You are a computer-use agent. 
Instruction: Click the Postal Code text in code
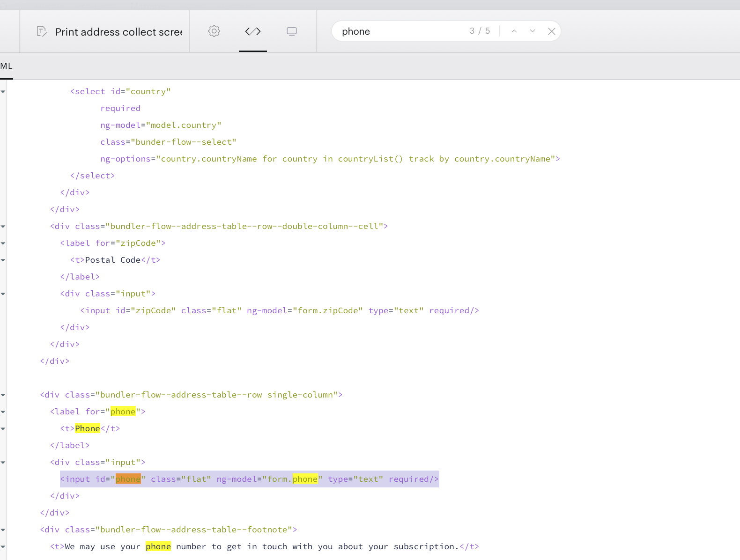113,260
